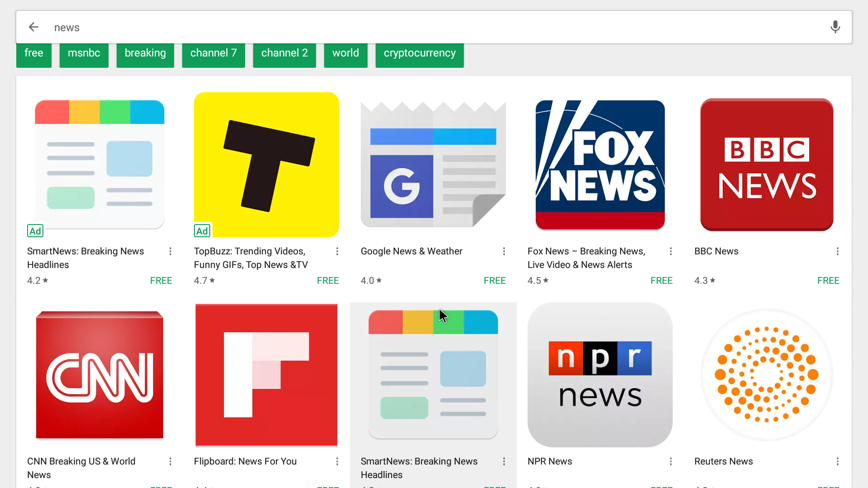Click the 'Google News & Weather' title

(x=411, y=251)
